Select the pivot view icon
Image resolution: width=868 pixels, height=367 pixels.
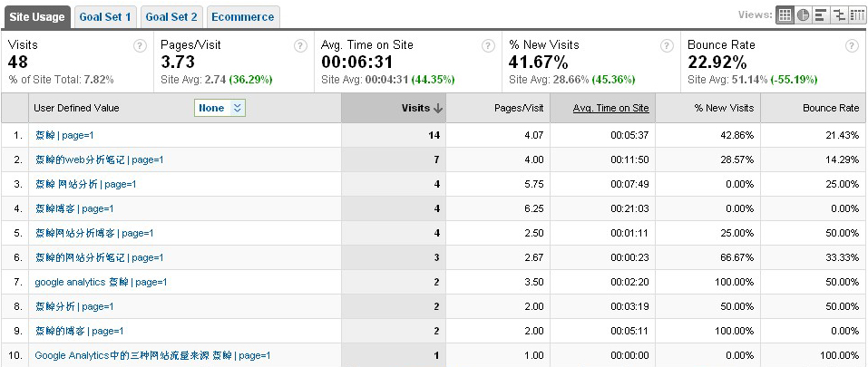(856, 14)
